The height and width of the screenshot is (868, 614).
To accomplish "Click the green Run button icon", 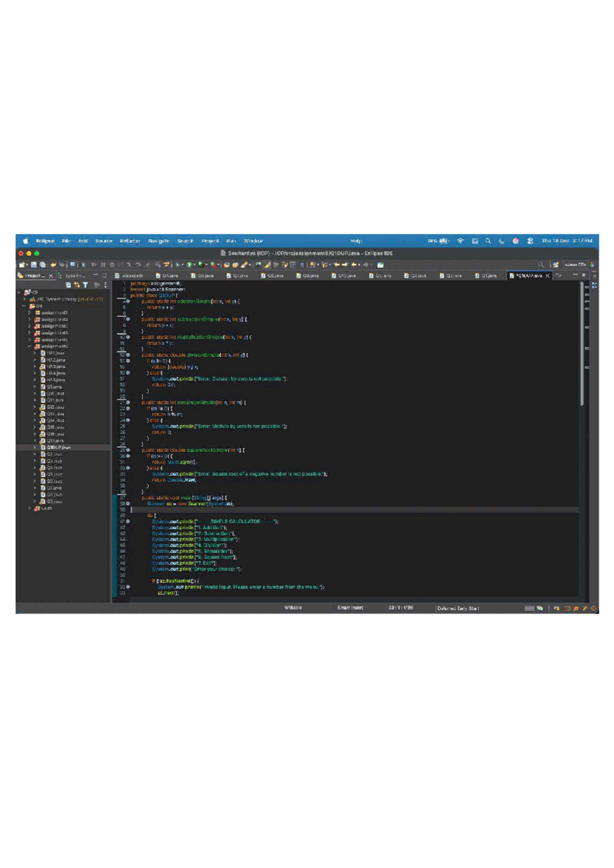I will 189,265.
